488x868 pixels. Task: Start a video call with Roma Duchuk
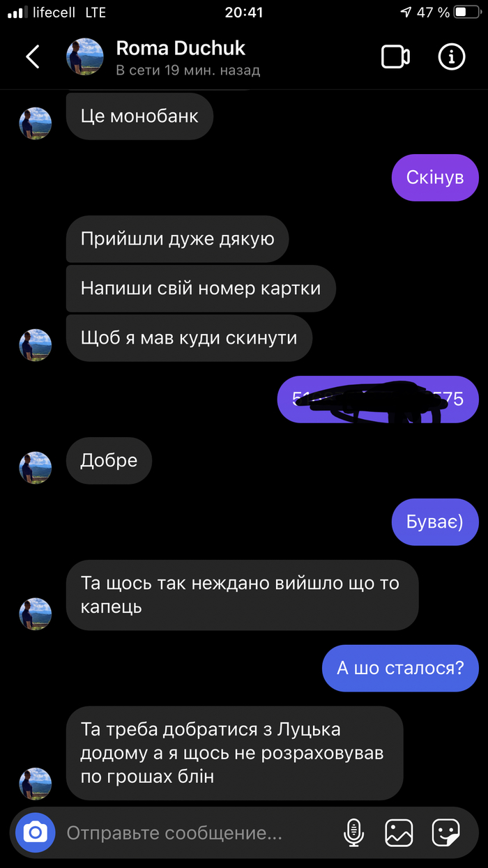click(395, 57)
